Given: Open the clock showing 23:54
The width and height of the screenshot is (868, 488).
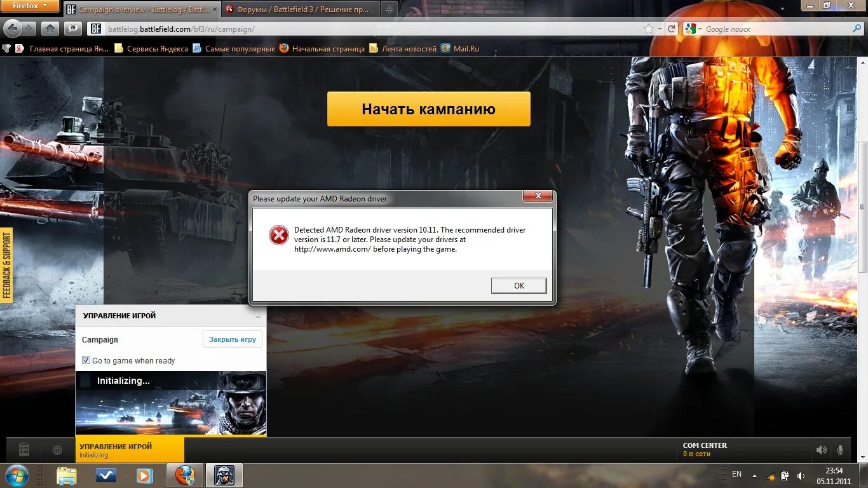Looking at the screenshot, I should point(834,475).
